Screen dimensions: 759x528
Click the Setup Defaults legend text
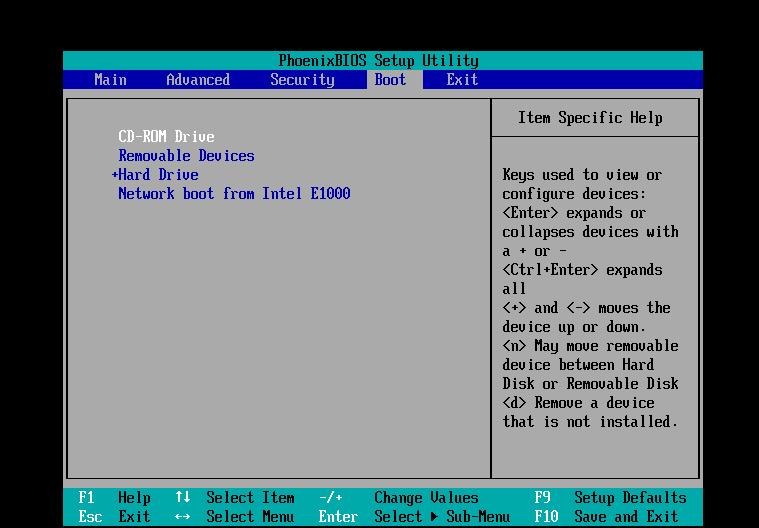click(x=630, y=498)
